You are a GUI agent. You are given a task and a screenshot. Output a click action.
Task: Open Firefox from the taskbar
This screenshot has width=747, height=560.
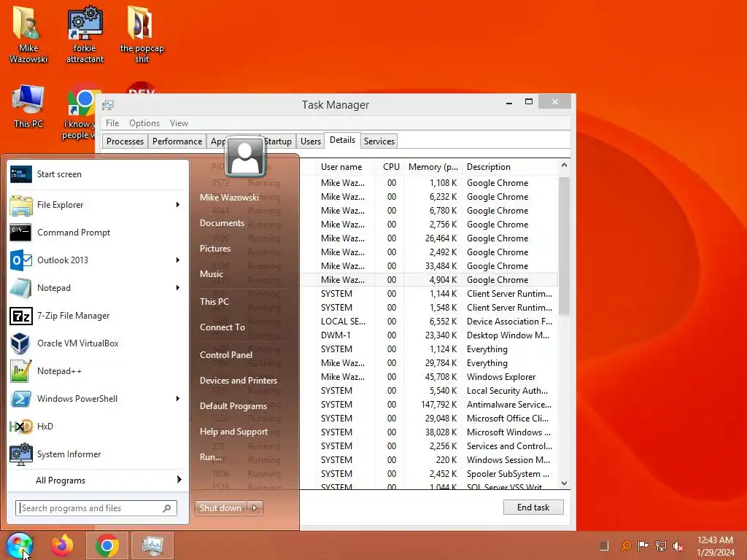62,545
